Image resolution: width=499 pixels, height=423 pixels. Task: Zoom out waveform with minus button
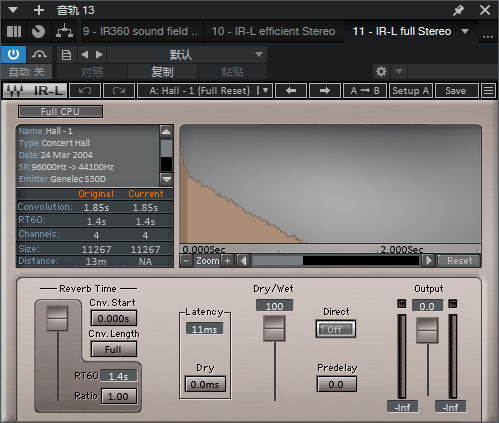[187, 261]
